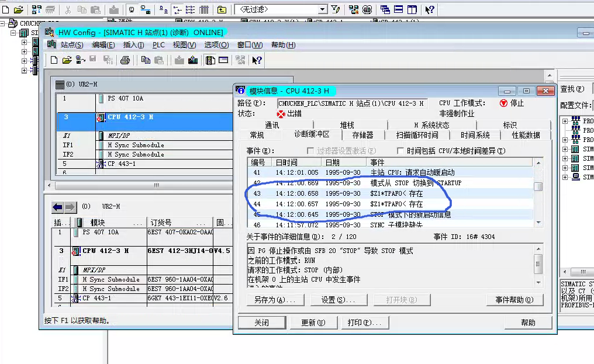Open the 视图(V) menu
The height and width of the screenshot is (364, 594).
click(185, 45)
